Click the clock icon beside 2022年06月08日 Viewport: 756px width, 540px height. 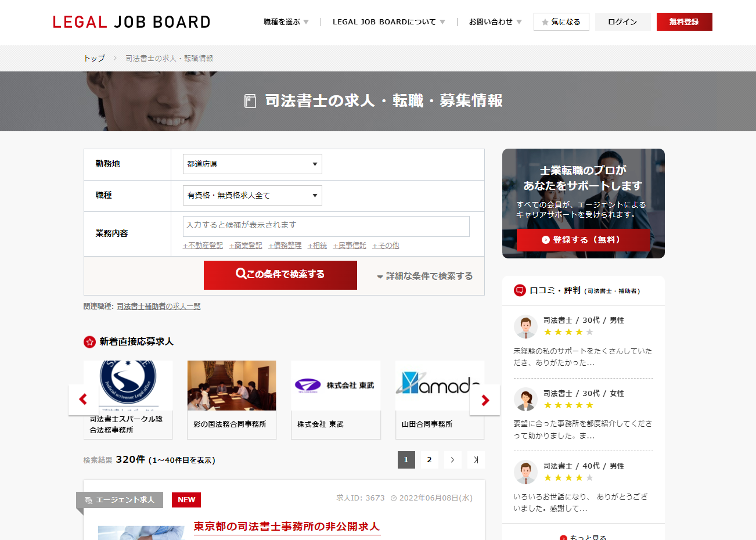(x=394, y=498)
